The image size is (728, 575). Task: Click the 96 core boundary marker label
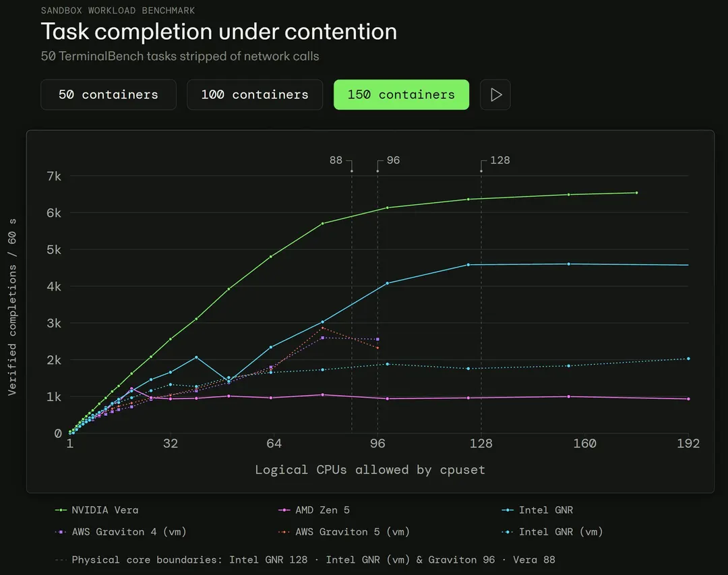pyautogui.click(x=393, y=160)
